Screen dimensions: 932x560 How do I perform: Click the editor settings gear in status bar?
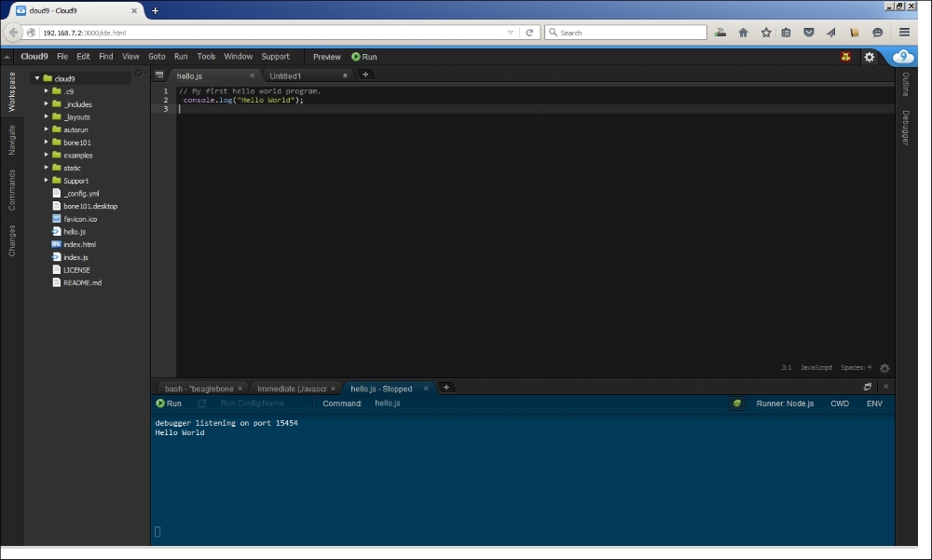coord(884,369)
